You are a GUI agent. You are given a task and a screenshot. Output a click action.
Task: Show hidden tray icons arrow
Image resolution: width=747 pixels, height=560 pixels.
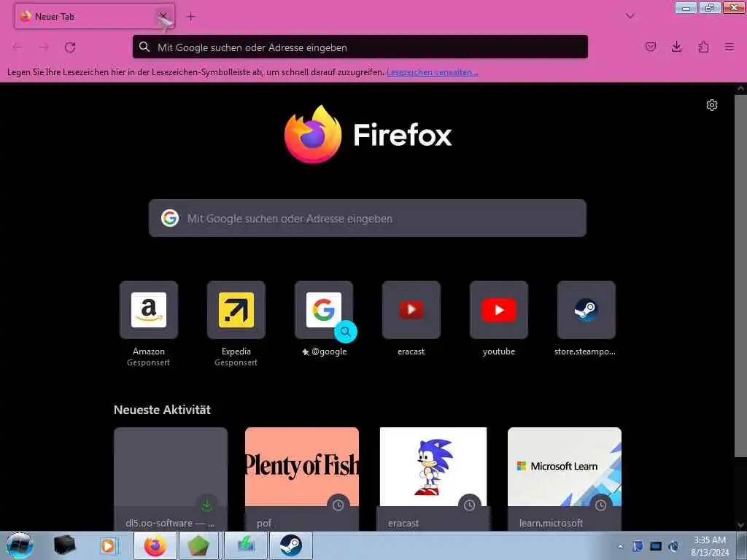(620, 547)
